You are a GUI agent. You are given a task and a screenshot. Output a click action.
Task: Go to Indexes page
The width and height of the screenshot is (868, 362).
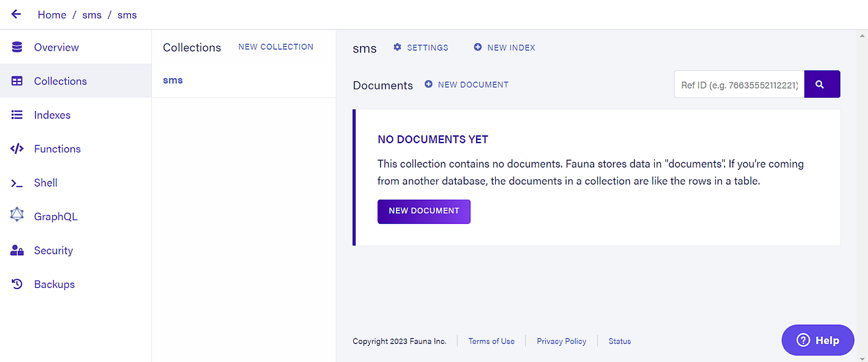coord(76,115)
